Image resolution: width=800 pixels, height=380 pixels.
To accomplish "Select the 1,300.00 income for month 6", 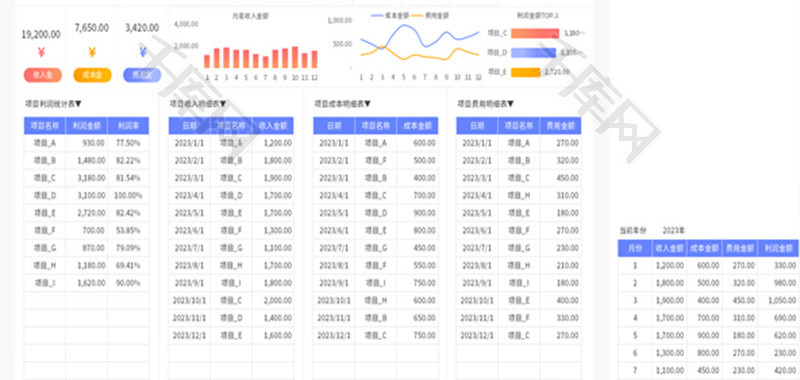I will click(x=670, y=353).
